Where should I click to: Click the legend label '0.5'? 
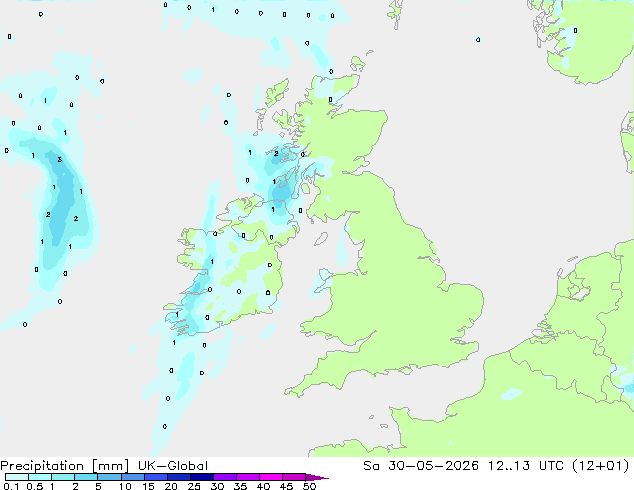(x=34, y=486)
